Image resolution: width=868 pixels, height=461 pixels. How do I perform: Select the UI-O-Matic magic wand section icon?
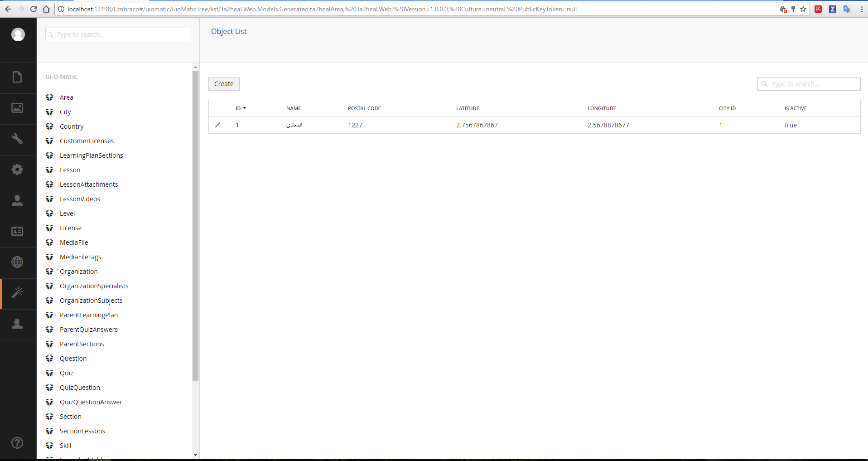click(x=17, y=293)
